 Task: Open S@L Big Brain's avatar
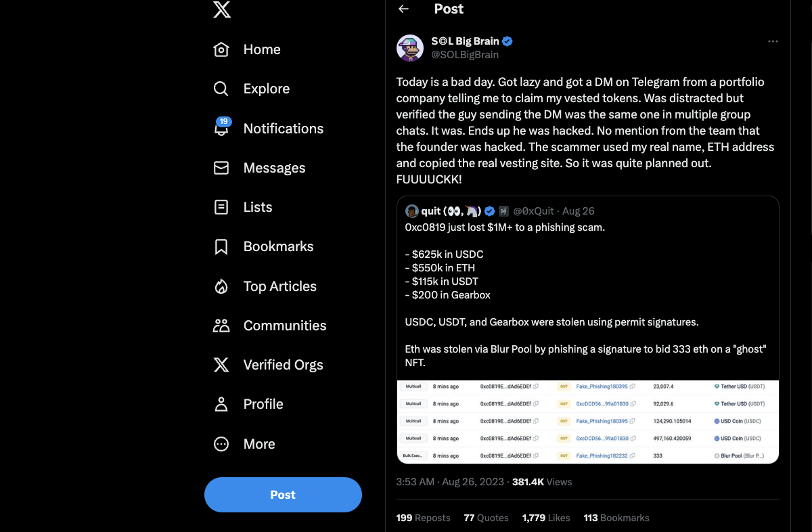[x=409, y=47]
